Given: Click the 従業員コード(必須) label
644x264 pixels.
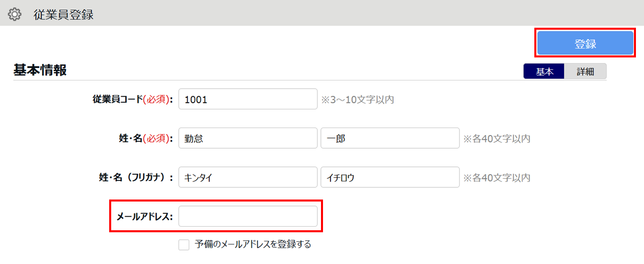Looking at the screenshot, I should [x=133, y=100].
